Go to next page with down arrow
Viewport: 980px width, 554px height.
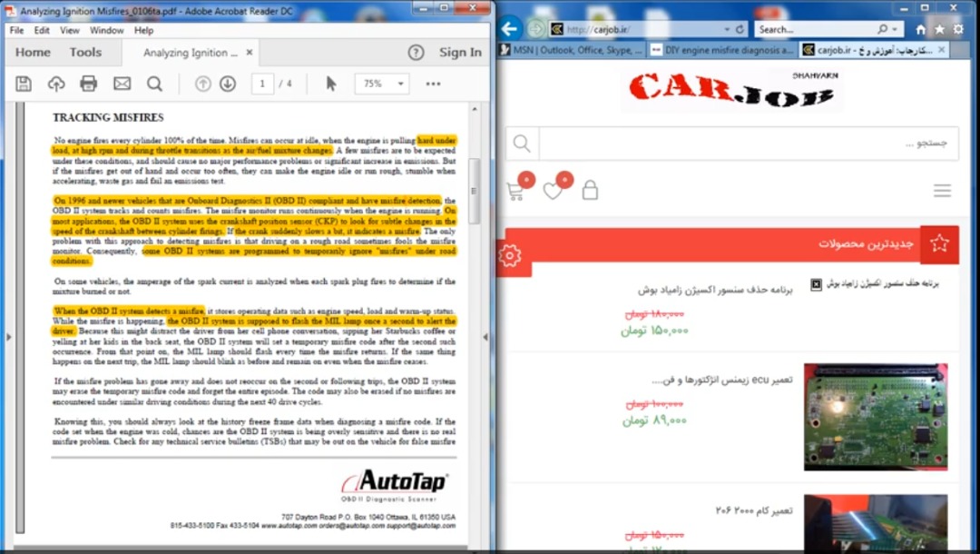tap(228, 84)
